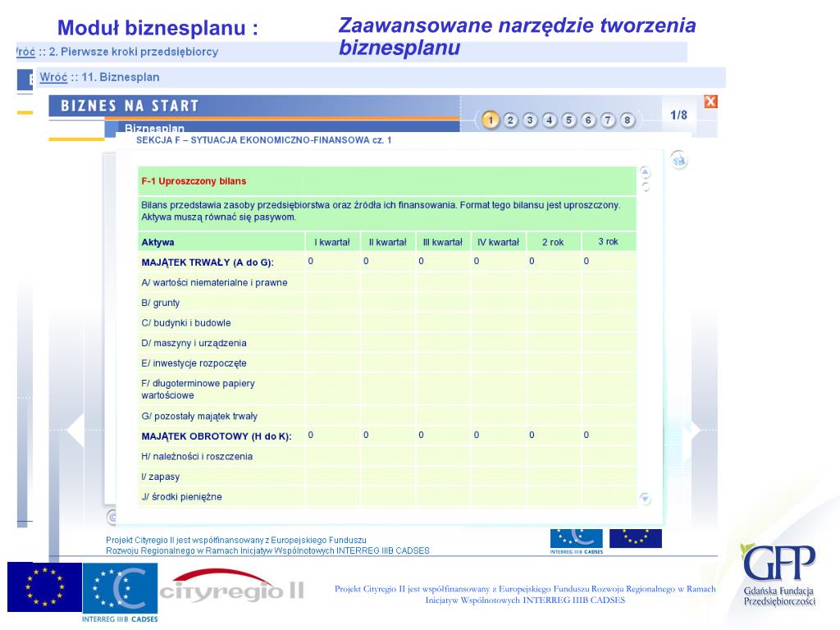Screen dimensions: 840x630
Task: Click the IV kwartał column header
Action: pyautogui.click(x=498, y=242)
